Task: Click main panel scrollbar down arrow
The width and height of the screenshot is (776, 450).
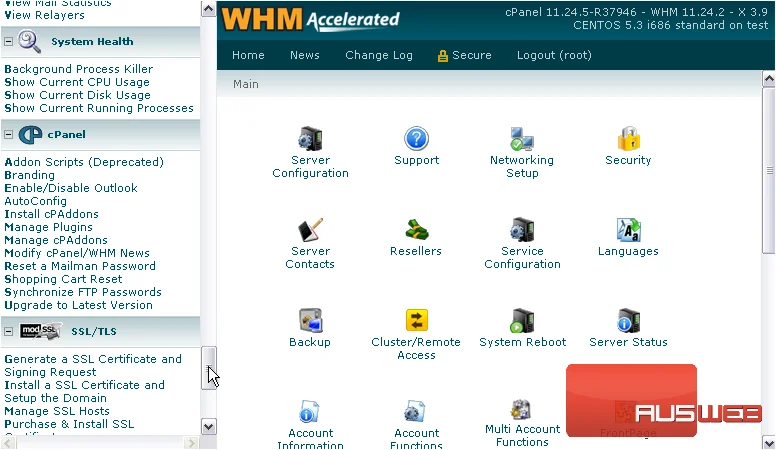Action: 769,443
